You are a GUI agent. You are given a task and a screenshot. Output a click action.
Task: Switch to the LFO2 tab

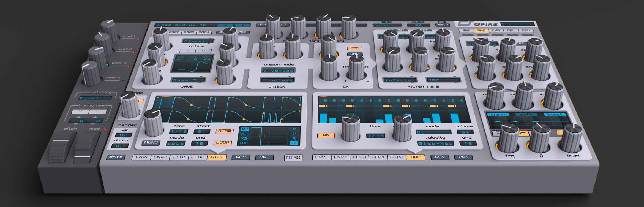click(198, 157)
